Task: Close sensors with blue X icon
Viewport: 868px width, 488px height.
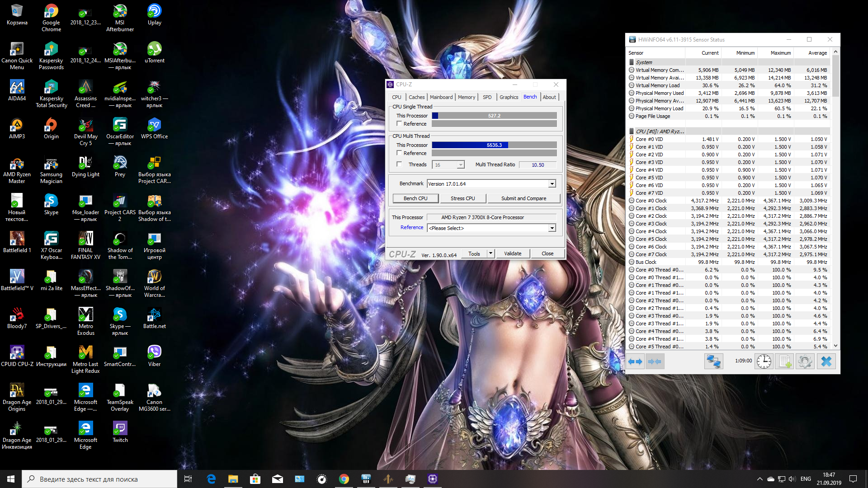Action: (x=826, y=361)
